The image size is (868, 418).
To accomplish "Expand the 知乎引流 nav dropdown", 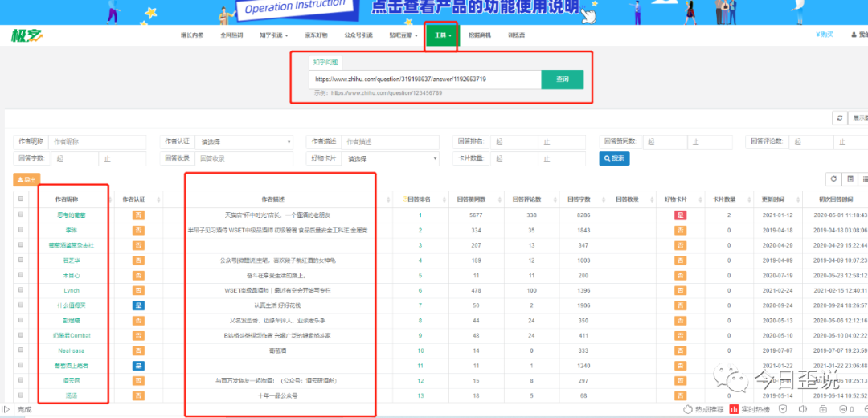I will click(274, 35).
